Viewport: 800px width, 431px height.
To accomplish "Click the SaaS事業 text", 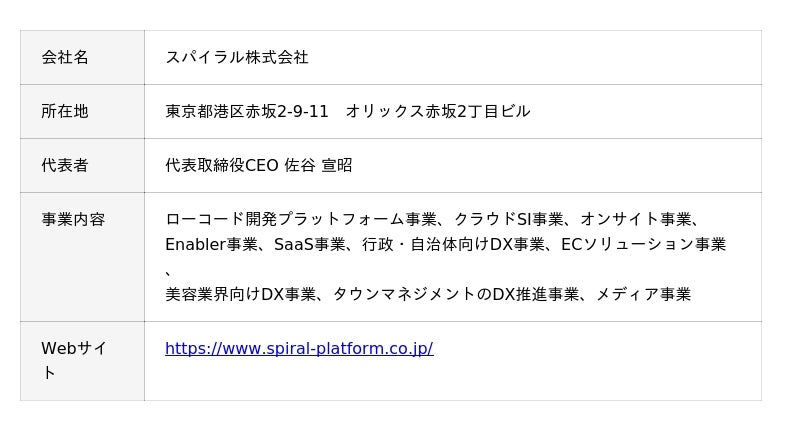I will point(309,244).
